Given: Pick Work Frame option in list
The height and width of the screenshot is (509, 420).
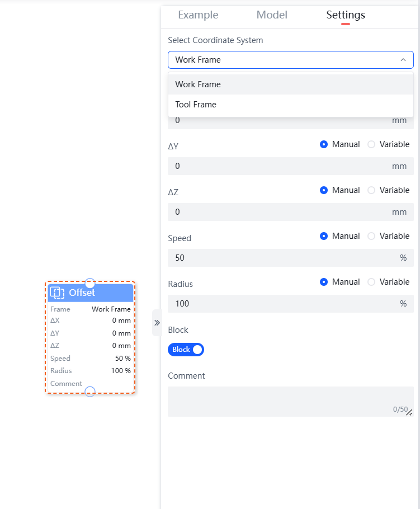Looking at the screenshot, I should [x=198, y=84].
